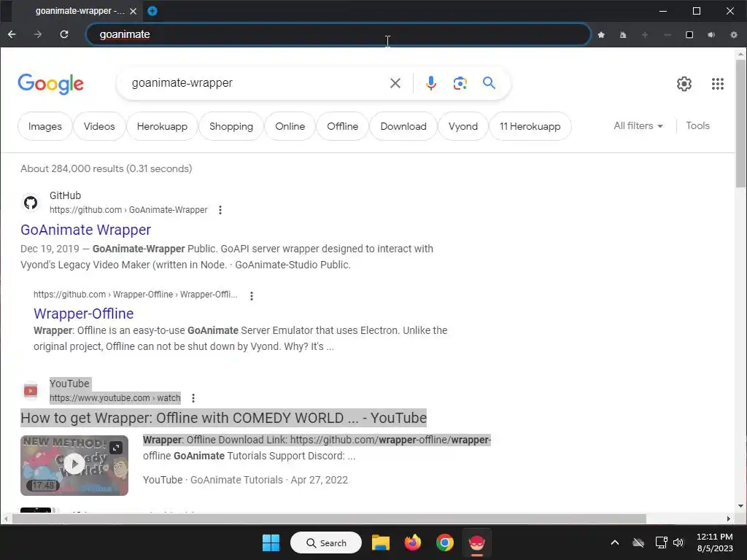This screenshot has width=747, height=560.
Task: Go back to the previous page
Action: [12, 34]
